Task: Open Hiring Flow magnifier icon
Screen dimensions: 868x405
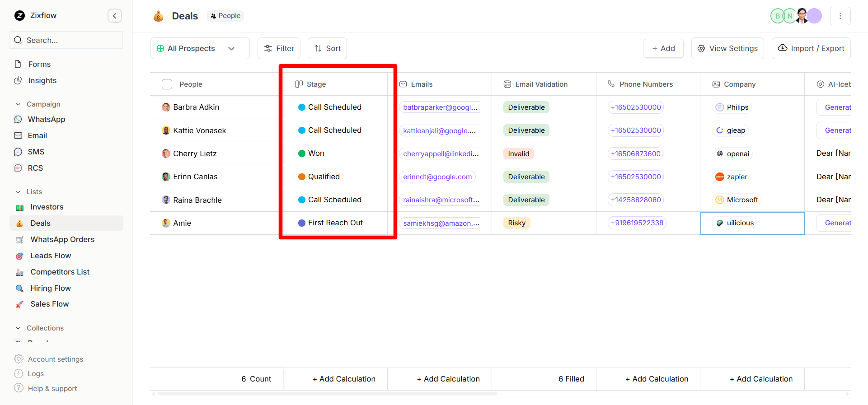Action: click(20, 289)
